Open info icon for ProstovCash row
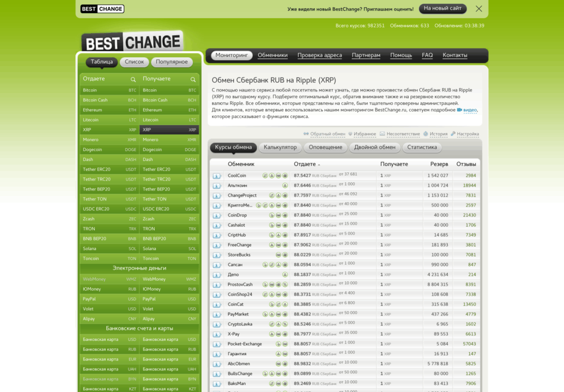The image size is (564, 392). coord(217,285)
